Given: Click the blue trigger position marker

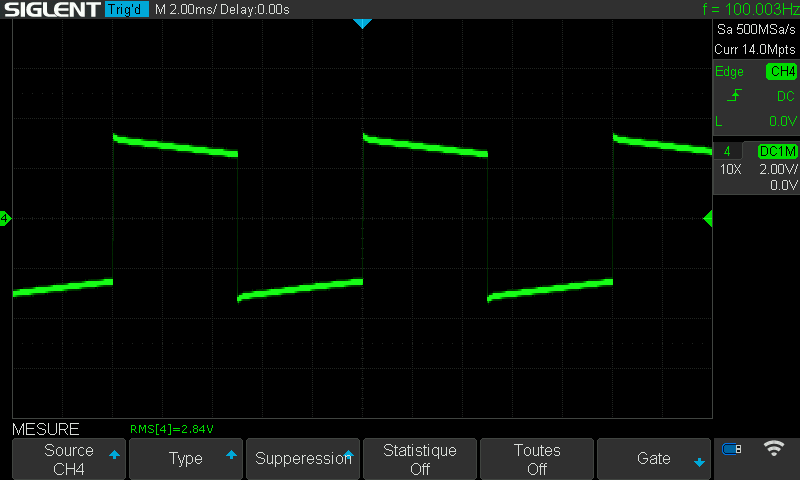Looking at the screenshot, I should [362, 23].
